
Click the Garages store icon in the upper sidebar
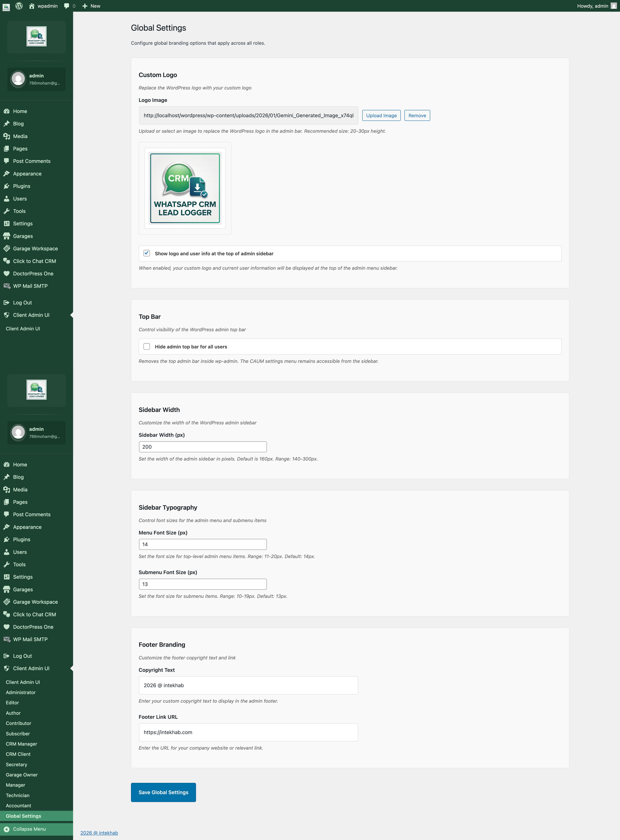6,236
